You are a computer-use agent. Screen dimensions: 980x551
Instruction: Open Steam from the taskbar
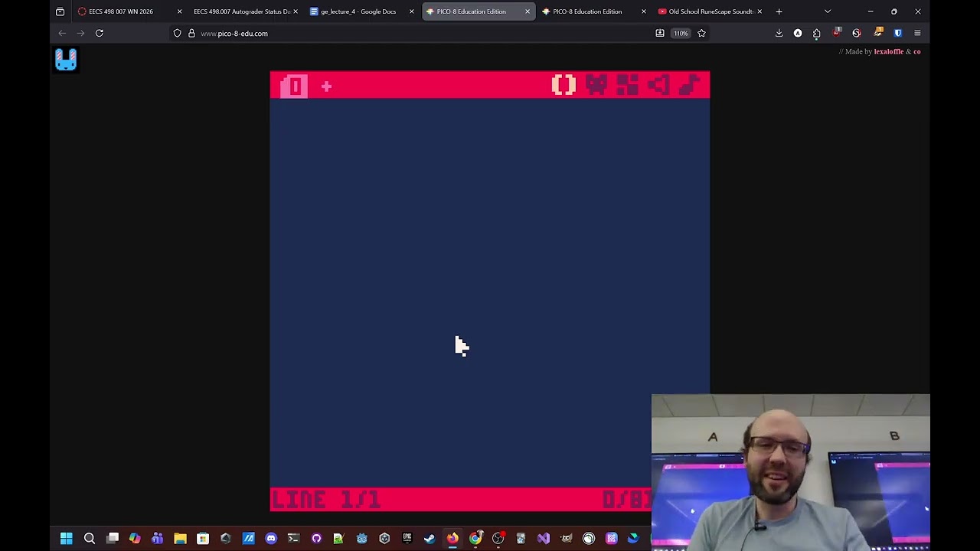tap(430, 539)
